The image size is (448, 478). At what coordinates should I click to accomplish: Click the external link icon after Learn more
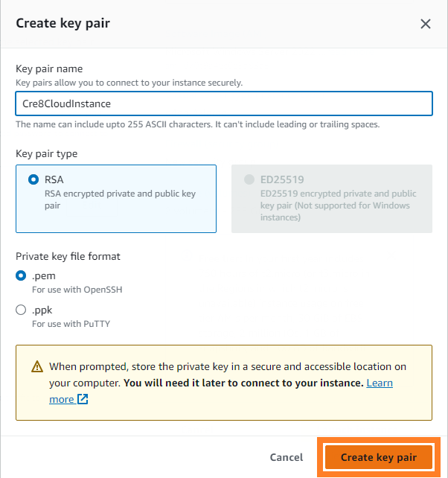83,400
